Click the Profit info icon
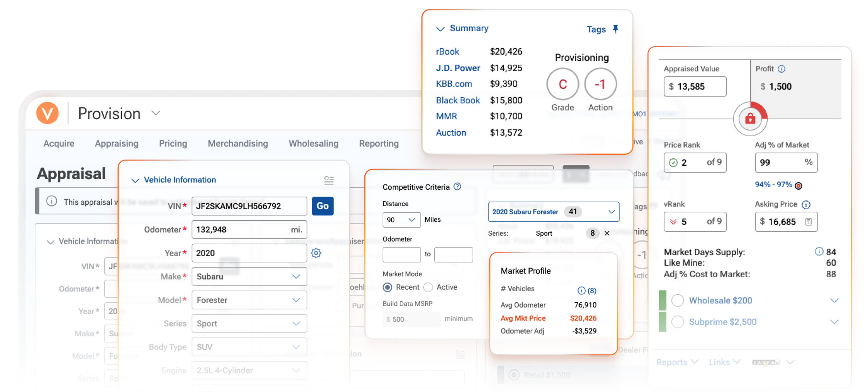Image resolution: width=868 pixels, height=392 pixels. pyautogui.click(x=781, y=69)
